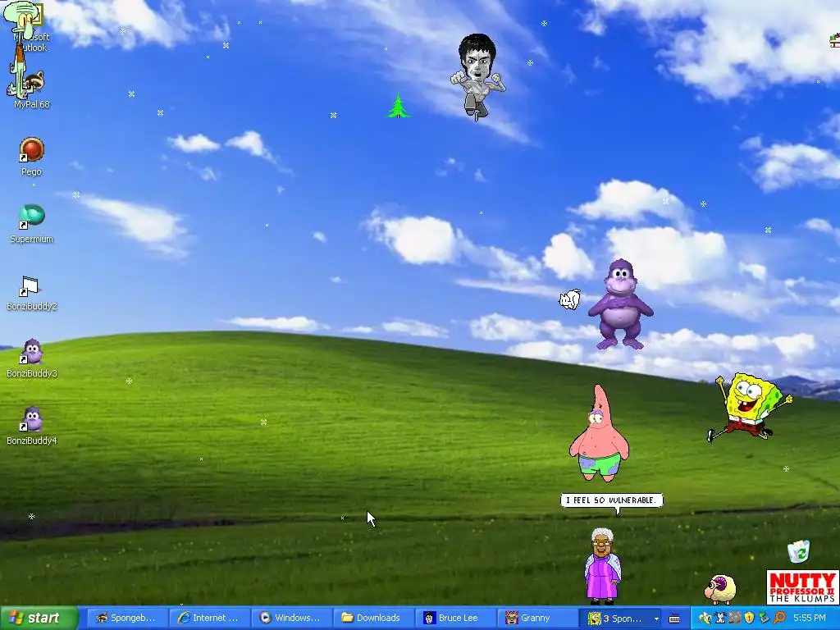Screen dimensions: 840x630
Task: Open the Downloads folder taskbar button
Action: coord(373,618)
